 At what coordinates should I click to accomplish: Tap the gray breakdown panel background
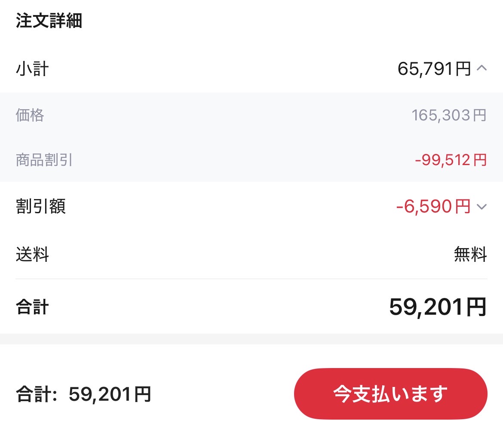[252, 137]
